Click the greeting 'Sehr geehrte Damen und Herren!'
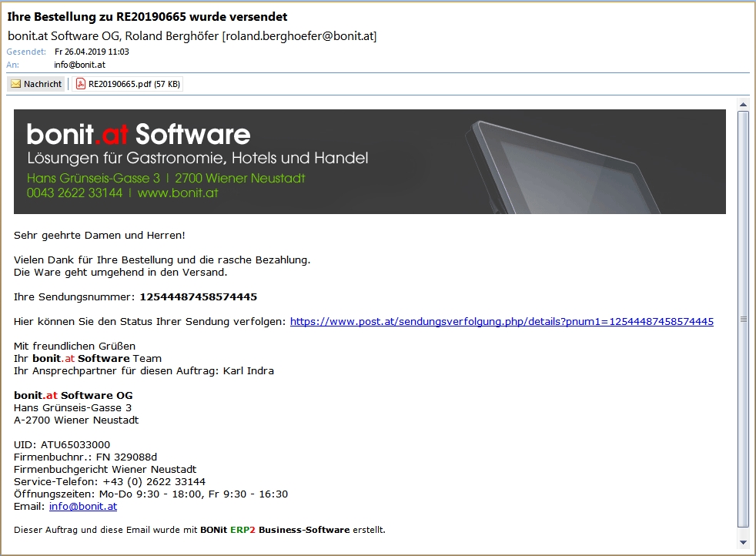 tap(99, 236)
